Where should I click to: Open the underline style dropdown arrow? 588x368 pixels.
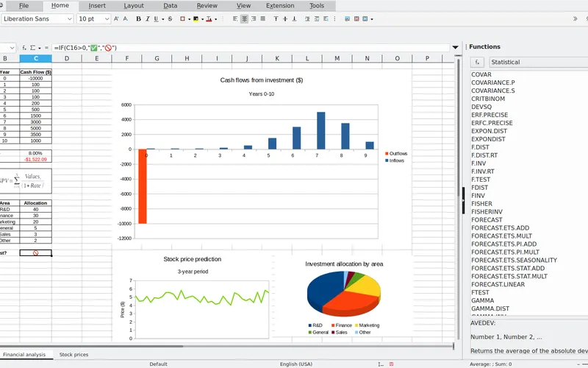coord(162,19)
